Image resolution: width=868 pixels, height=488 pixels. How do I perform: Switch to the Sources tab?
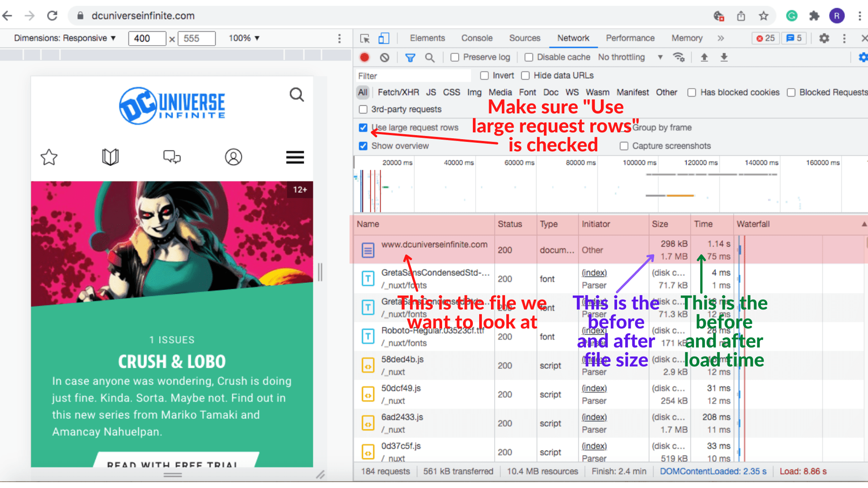tap(524, 38)
